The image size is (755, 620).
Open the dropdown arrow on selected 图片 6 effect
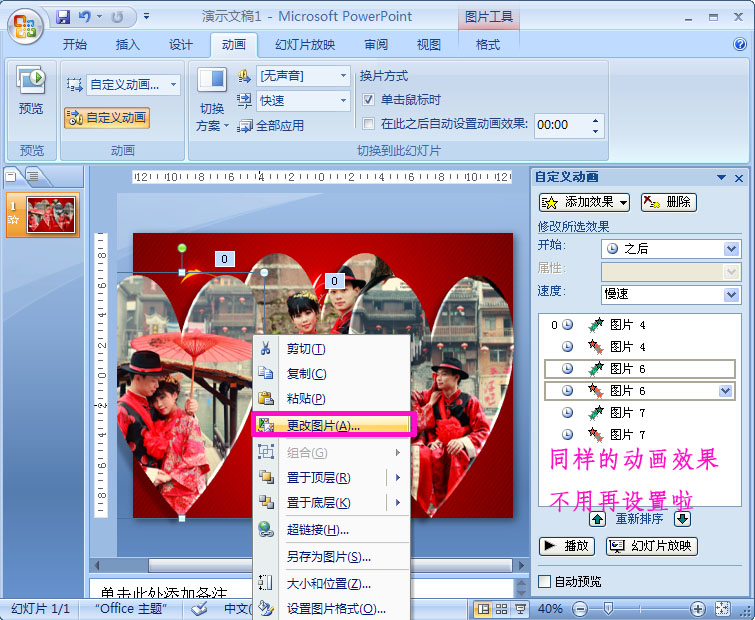725,391
